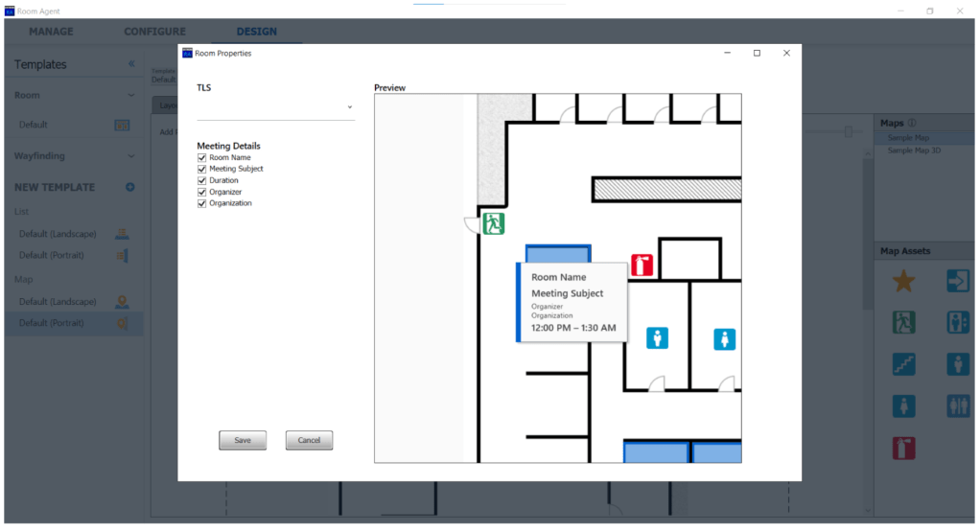Select the star asset in Map Assets

pyautogui.click(x=903, y=281)
